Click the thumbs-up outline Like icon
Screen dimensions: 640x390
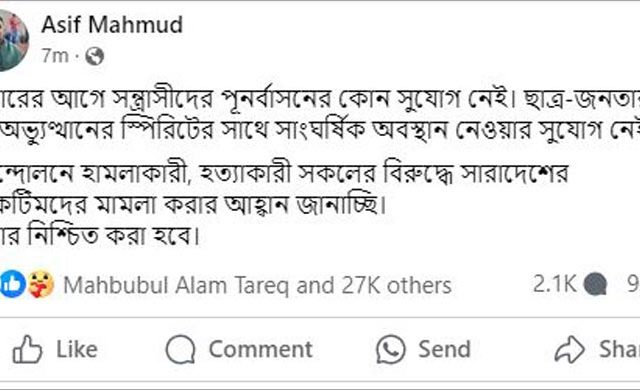pyautogui.click(x=27, y=350)
